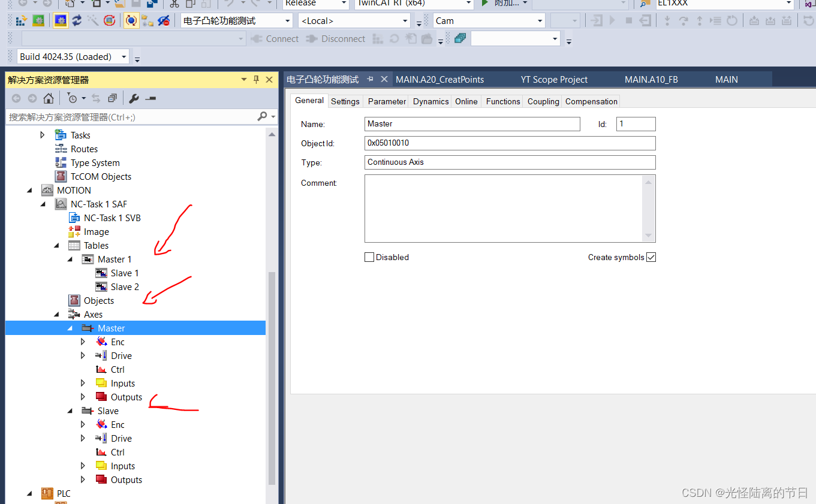The width and height of the screenshot is (816, 504).
Task: Select the Slave axis node
Action: click(108, 411)
